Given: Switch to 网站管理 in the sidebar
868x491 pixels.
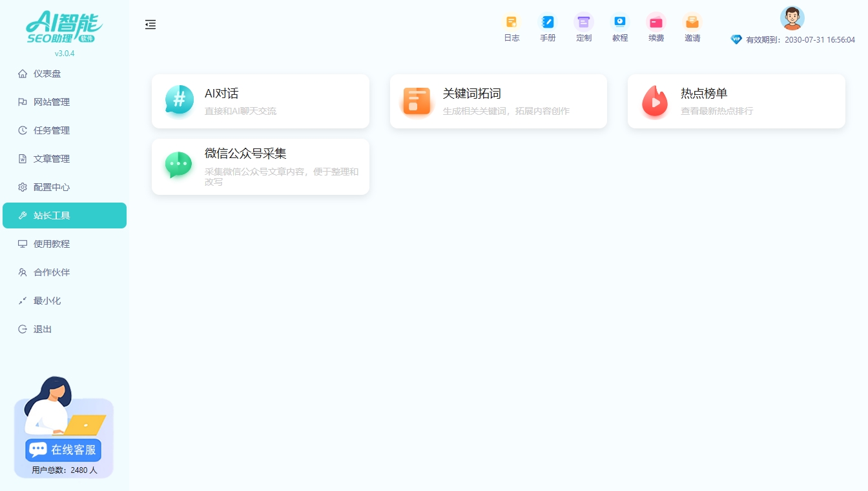Looking at the screenshot, I should [x=52, y=101].
